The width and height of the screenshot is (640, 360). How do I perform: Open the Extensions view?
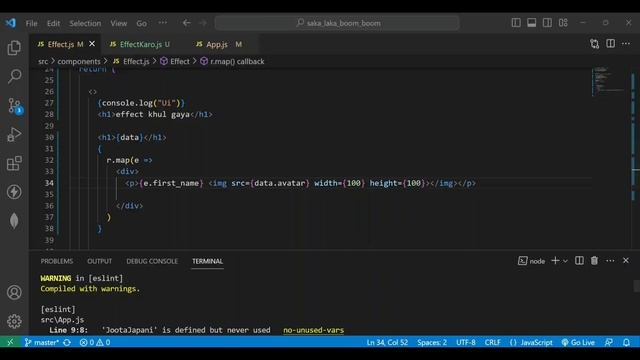tap(14, 163)
